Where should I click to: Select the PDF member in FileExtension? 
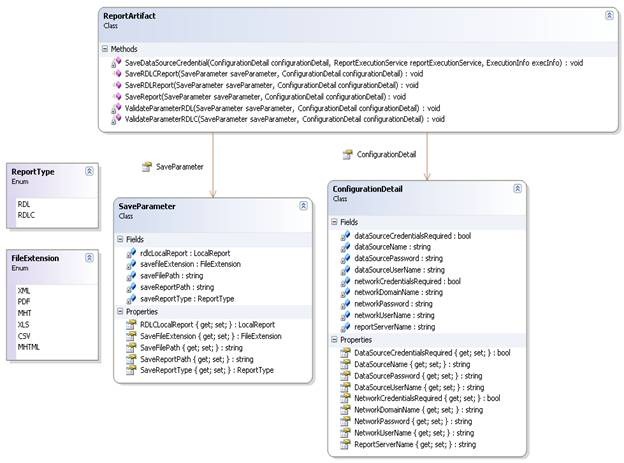(x=25, y=300)
